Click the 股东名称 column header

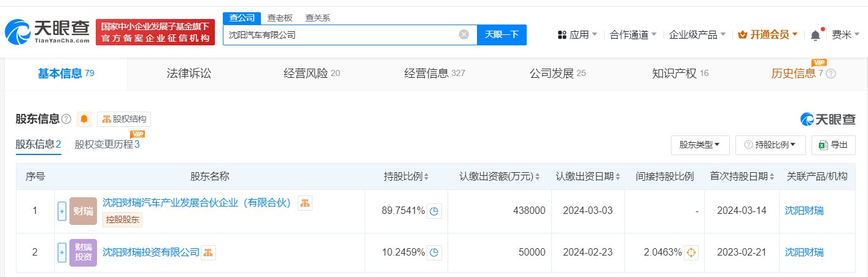click(x=209, y=176)
